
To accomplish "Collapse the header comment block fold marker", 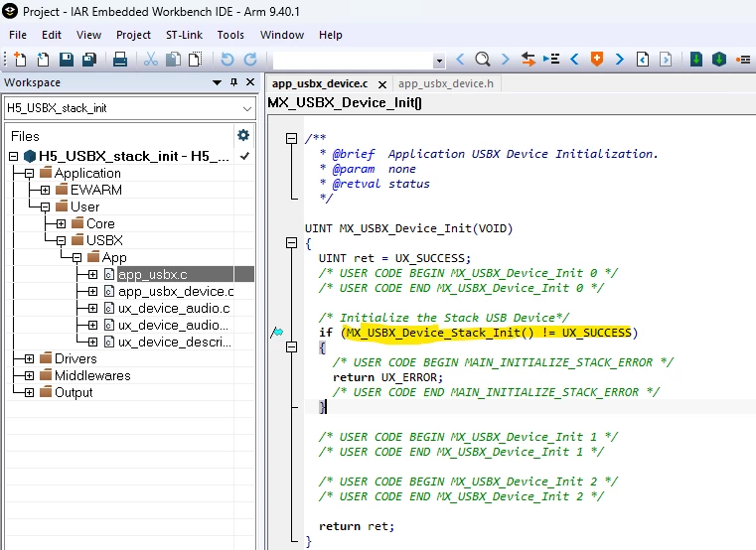I will tap(291, 138).
